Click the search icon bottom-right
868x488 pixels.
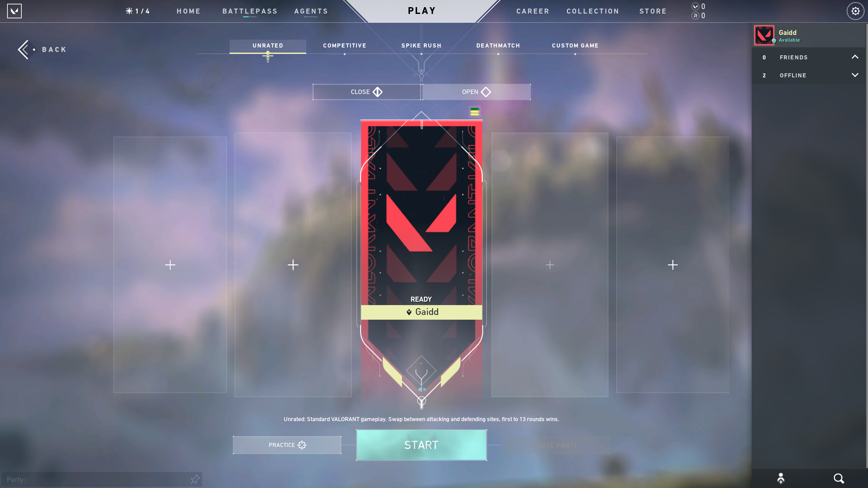pos(839,478)
